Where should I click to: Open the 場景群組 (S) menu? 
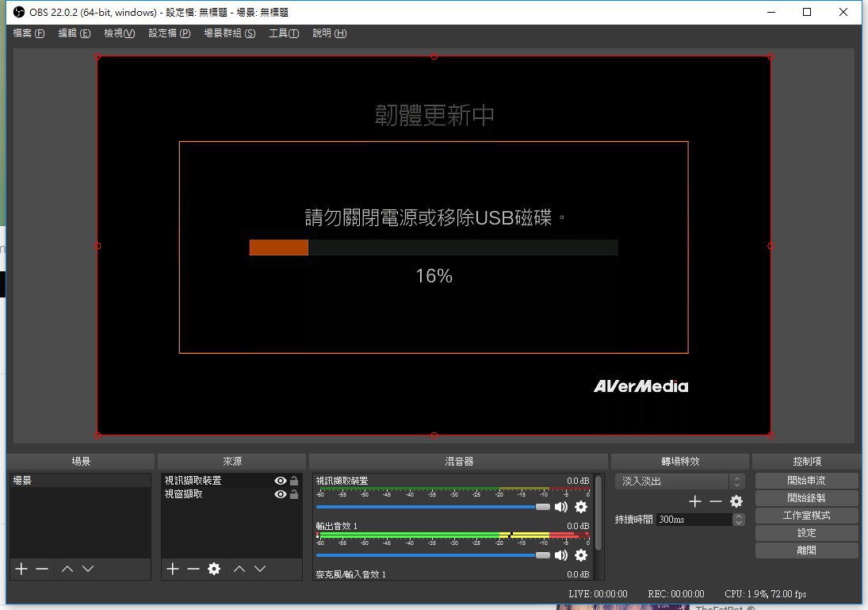(229, 33)
